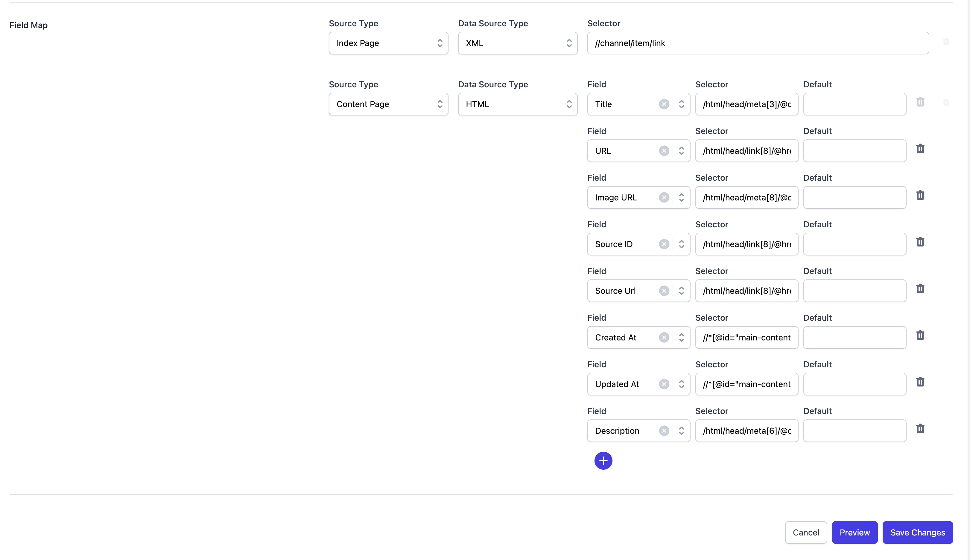Click the Save Changes button
Image resolution: width=970 pixels, height=560 pixels.
[x=917, y=532]
